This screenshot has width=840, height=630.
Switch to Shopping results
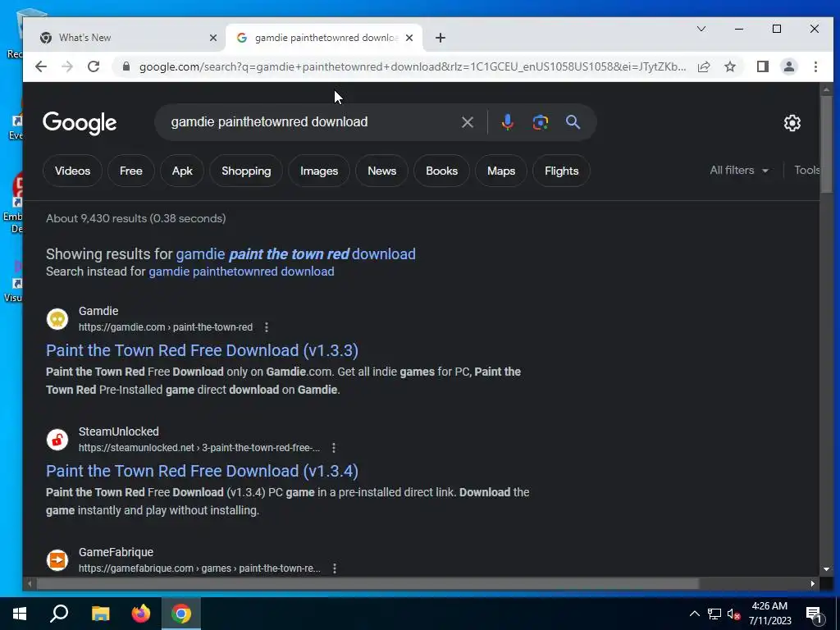pos(246,171)
